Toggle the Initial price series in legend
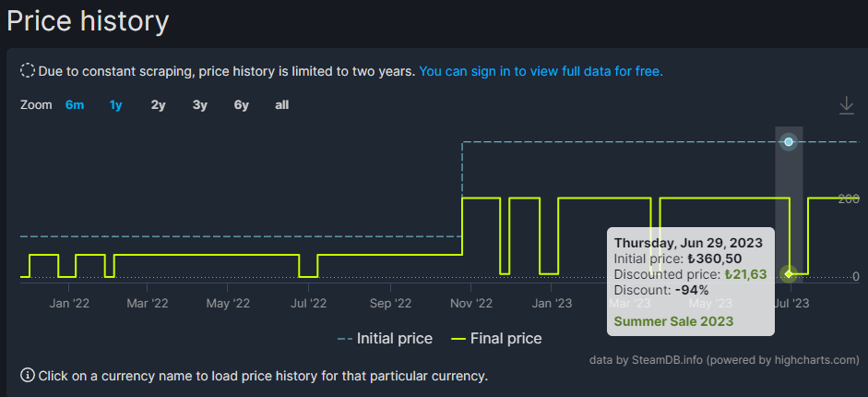 tap(385, 339)
